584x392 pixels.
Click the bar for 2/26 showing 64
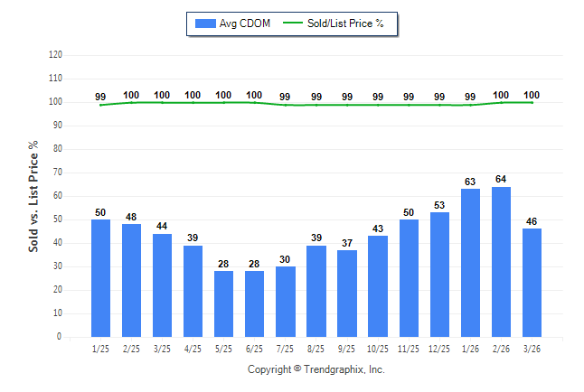(501, 262)
